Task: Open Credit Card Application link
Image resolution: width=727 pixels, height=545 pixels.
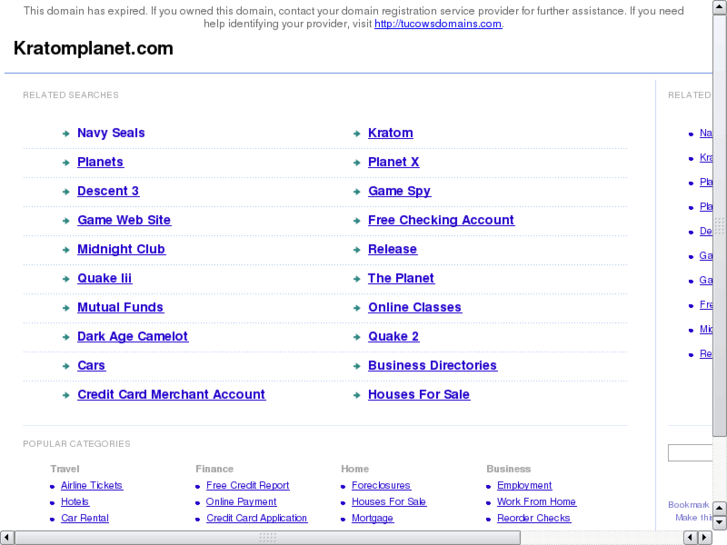Action: tap(256, 518)
